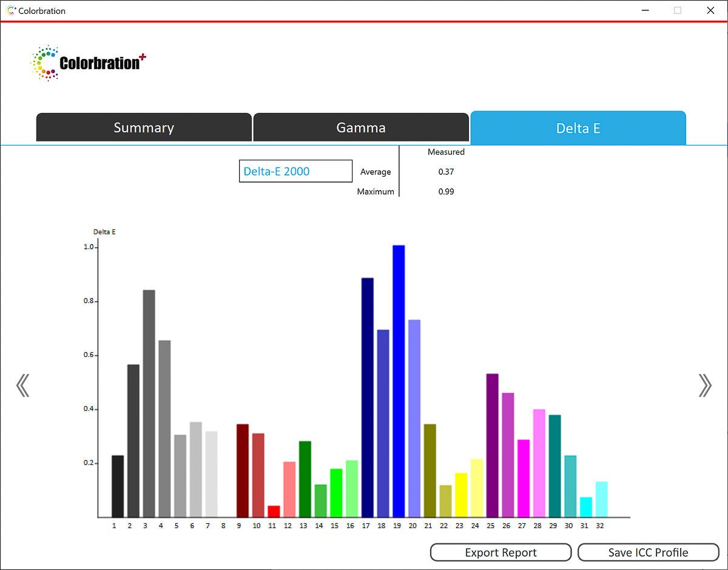Click the dark gray bar numbered 3
Screen dimensions: 728x570
(x=149, y=404)
